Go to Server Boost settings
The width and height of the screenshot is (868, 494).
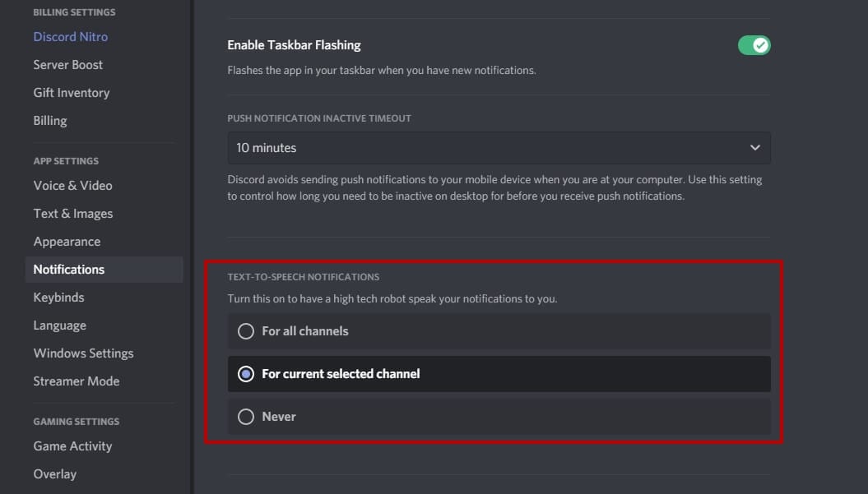click(68, 65)
